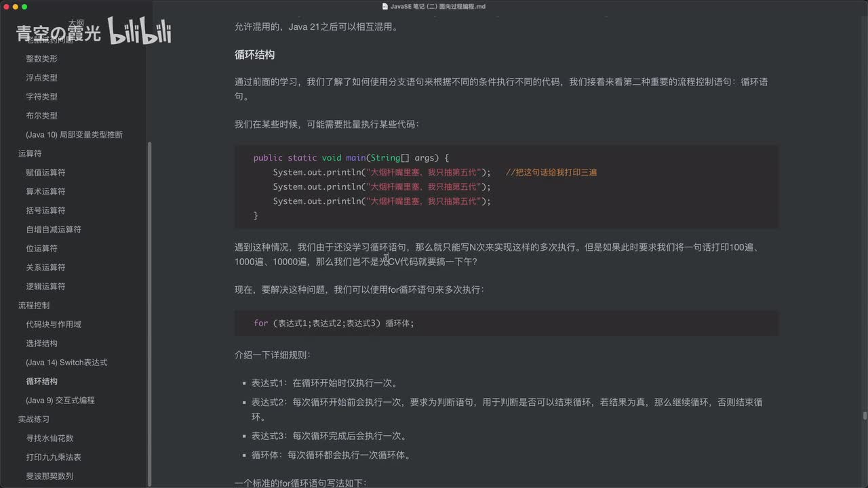868x488 pixels.
Task: Open 代码块与作用域 outline entry
Action: (x=54, y=325)
